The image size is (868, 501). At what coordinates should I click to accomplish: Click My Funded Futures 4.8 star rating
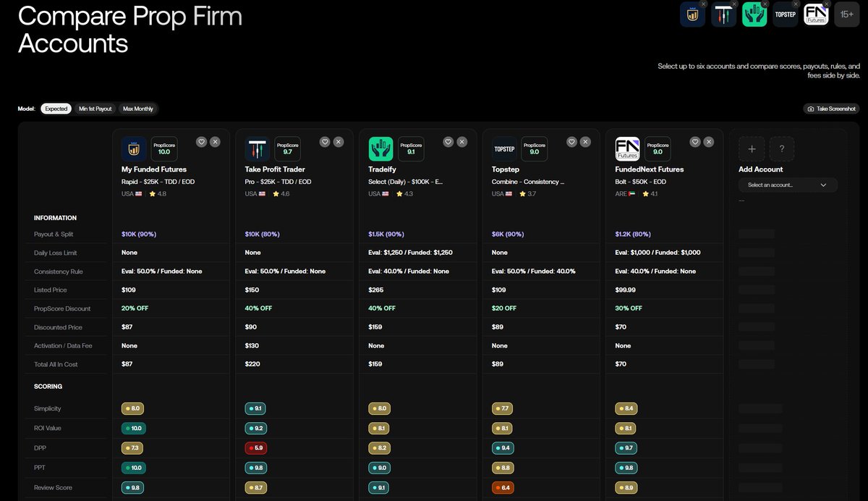tap(158, 194)
